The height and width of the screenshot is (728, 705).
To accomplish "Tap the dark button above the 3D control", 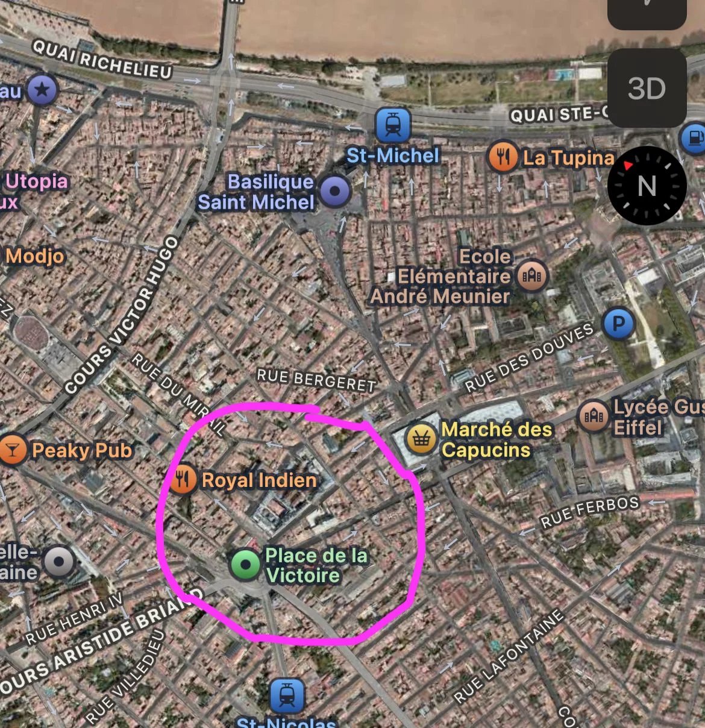I will tap(647, 13).
